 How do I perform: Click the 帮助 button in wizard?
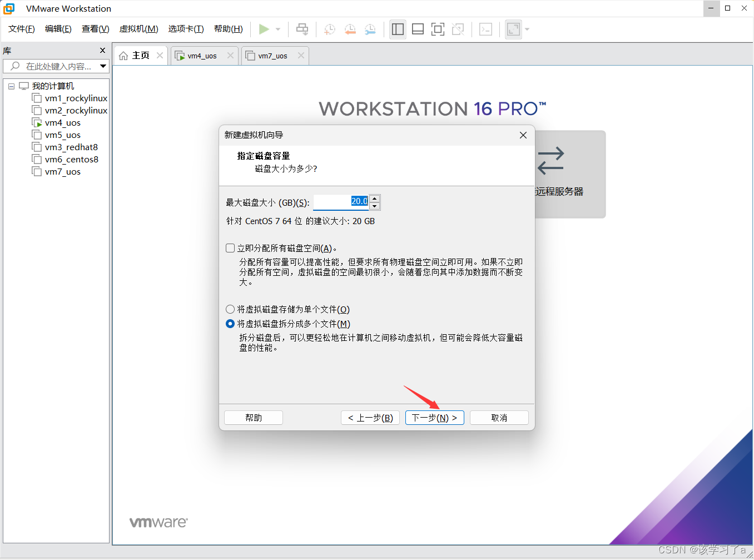coord(254,418)
